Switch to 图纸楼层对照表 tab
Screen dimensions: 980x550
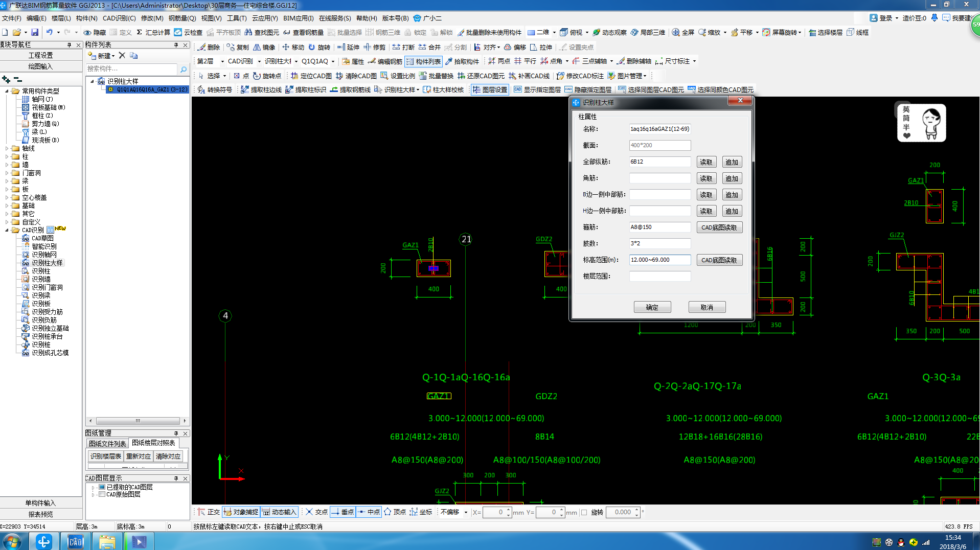click(x=153, y=443)
